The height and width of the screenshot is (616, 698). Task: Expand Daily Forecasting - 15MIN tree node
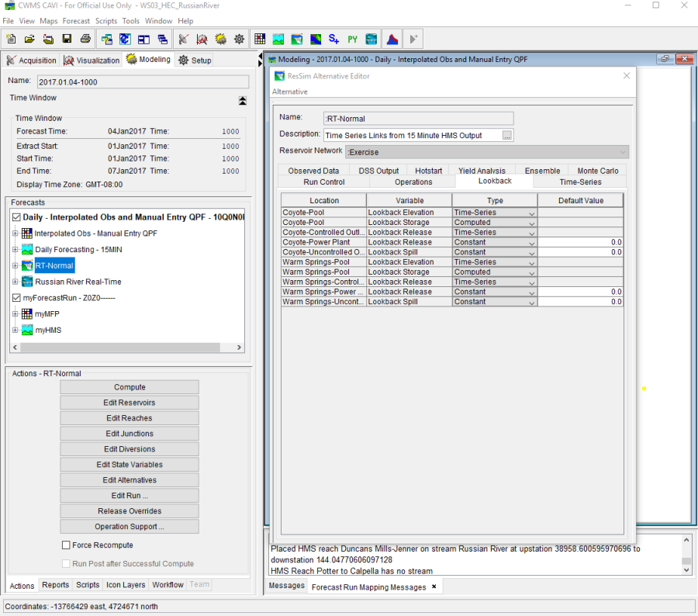pyautogui.click(x=16, y=250)
